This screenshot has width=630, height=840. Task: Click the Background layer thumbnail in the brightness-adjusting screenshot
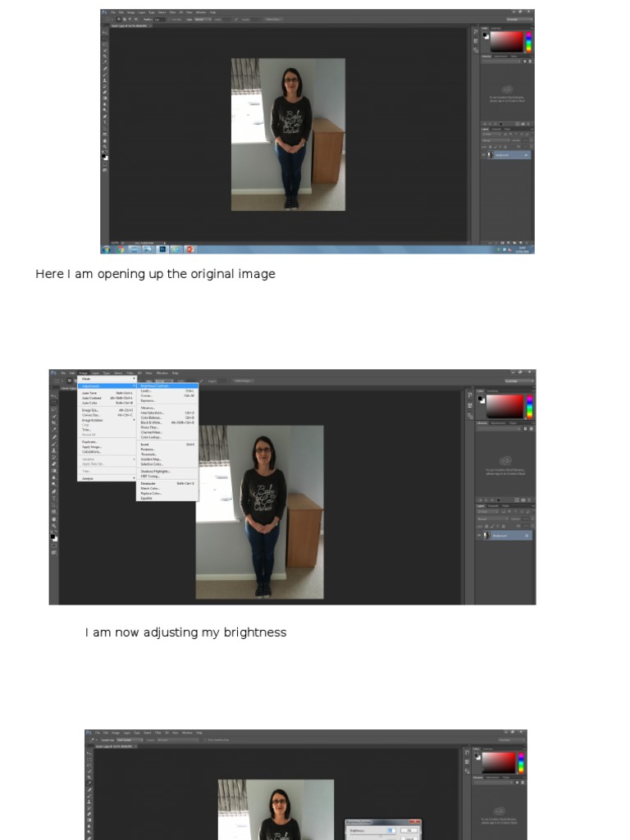click(486, 535)
